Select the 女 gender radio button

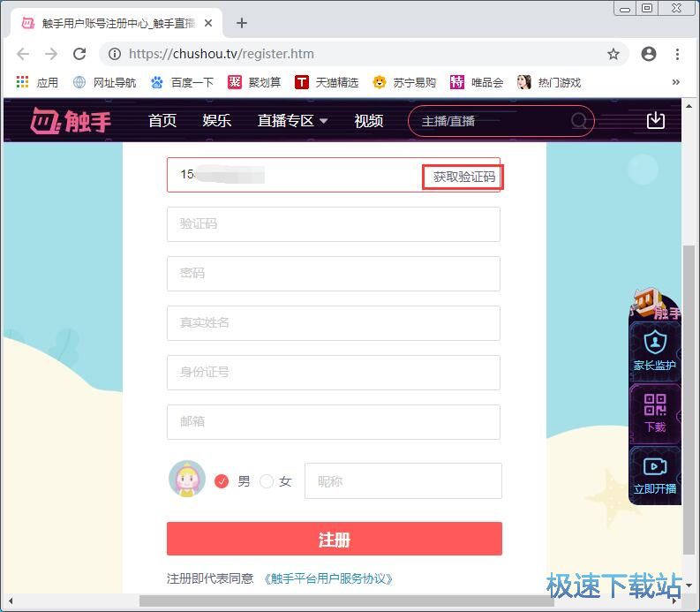(x=267, y=481)
